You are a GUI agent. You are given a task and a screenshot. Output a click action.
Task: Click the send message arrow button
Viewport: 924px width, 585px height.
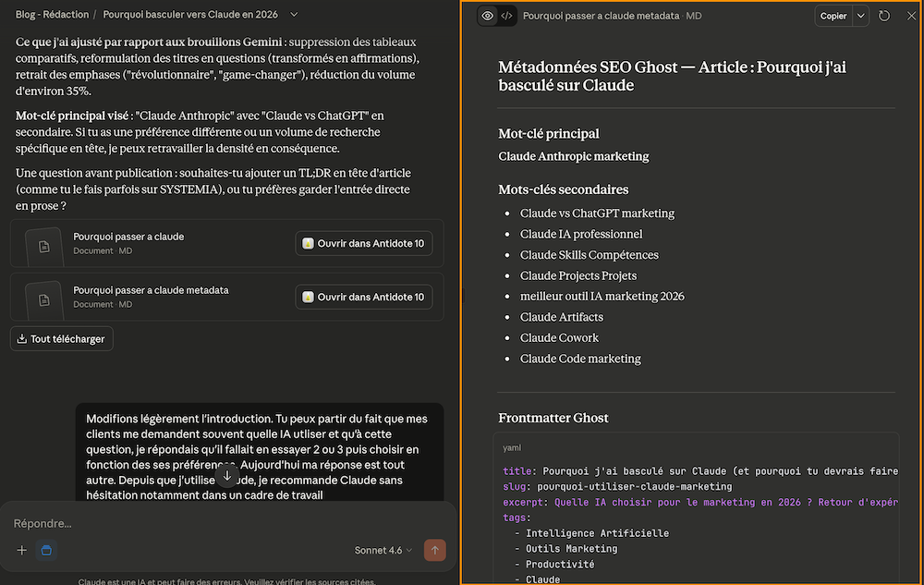pos(435,550)
